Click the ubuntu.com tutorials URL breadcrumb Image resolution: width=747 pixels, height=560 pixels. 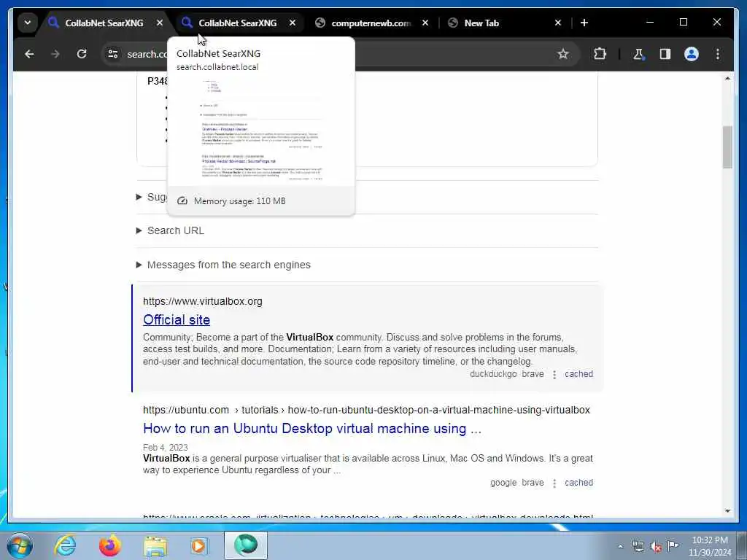click(x=366, y=410)
